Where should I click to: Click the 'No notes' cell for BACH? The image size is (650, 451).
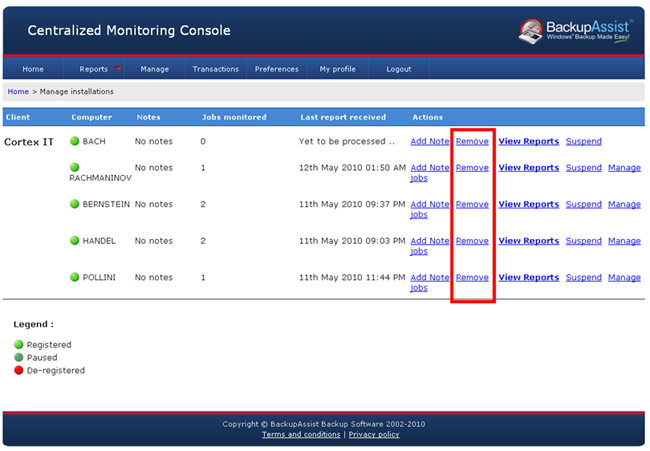point(154,141)
